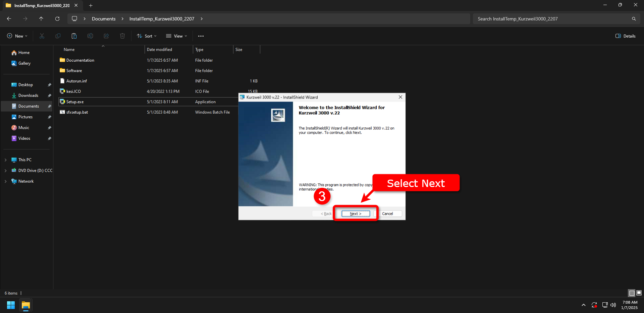The image size is (644, 313).
Task: Go back with the navigation back arrow
Action: (x=9, y=19)
